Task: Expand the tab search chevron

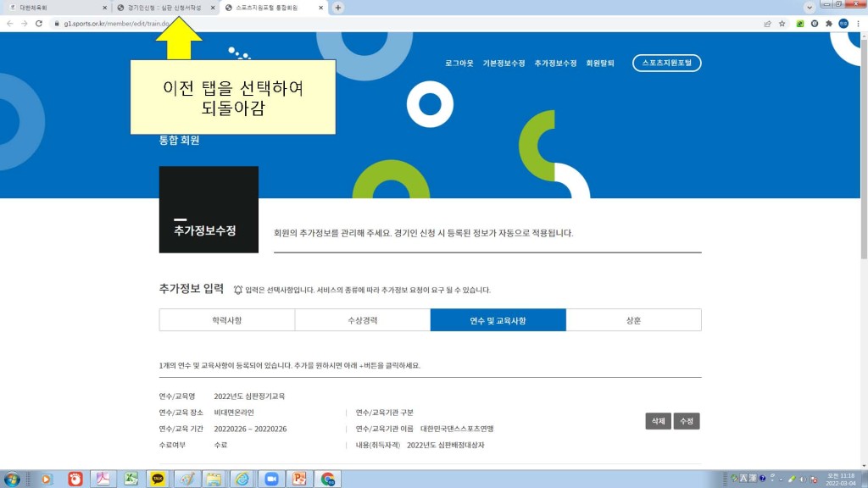Action: (x=810, y=8)
